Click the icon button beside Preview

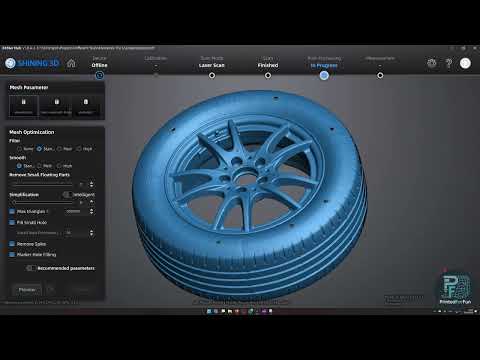click(51, 290)
